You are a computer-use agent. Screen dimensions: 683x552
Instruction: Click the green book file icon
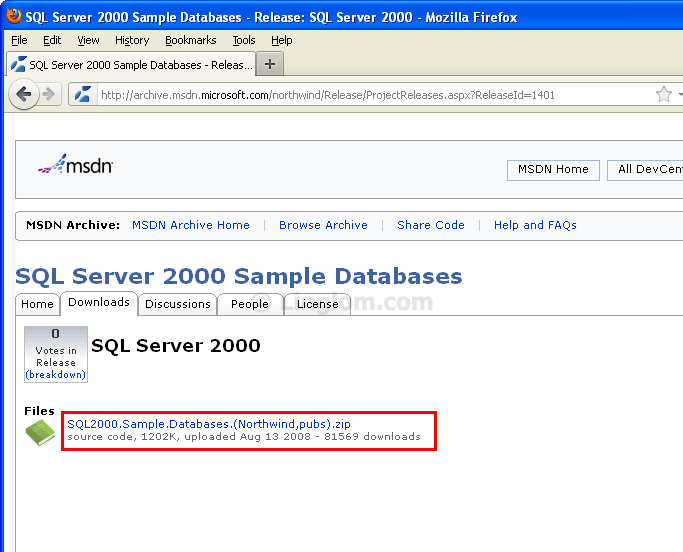(x=40, y=432)
